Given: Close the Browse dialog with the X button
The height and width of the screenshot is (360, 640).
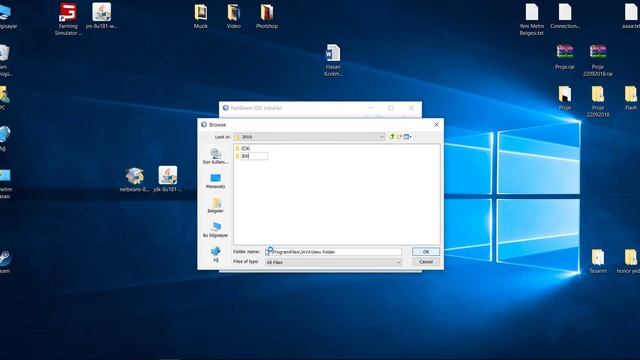Looking at the screenshot, I should 436,124.
